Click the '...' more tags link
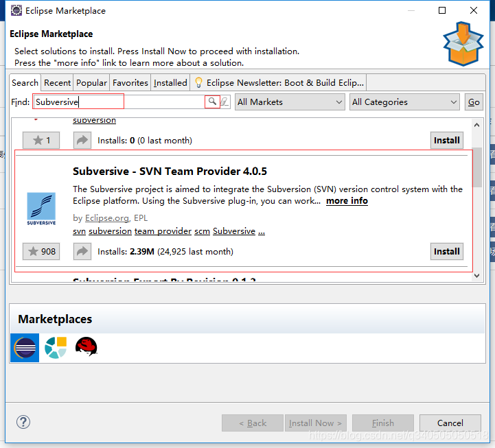The image size is (495, 448). (x=262, y=232)
